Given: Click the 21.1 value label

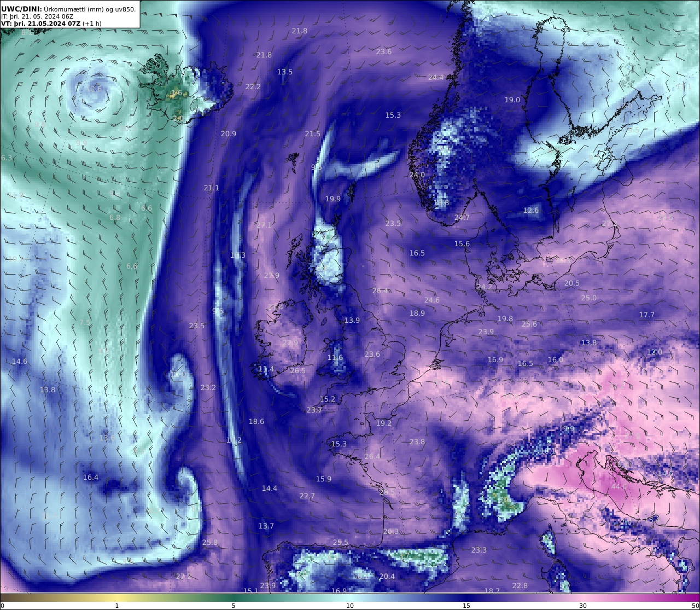Looking at the screenshot, I should point(212,188).
